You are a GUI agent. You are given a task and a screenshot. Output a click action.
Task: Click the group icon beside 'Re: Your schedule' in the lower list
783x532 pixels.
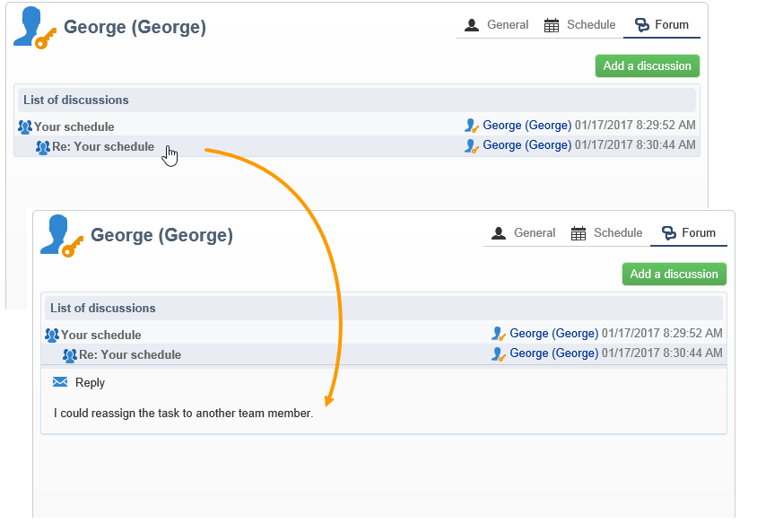[x=70, y=355]
